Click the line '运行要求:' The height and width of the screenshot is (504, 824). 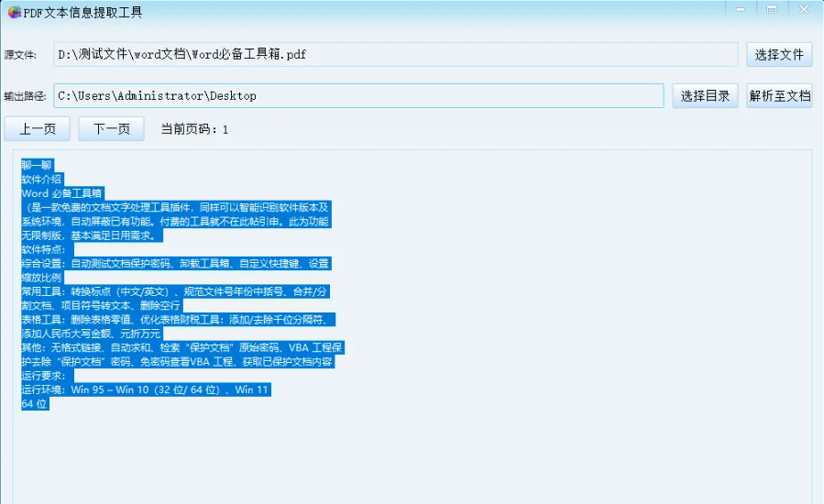(44, 376)
